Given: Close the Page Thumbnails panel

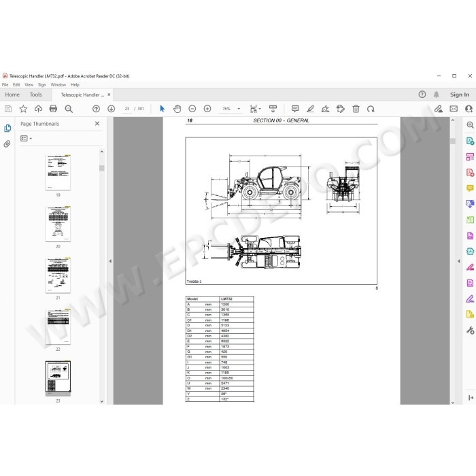Looking at the screenshot, I should pos(97,124).
